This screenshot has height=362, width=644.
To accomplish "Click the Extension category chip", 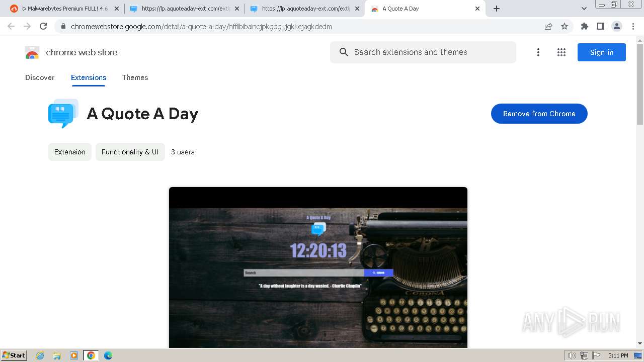I will (70, 152).
